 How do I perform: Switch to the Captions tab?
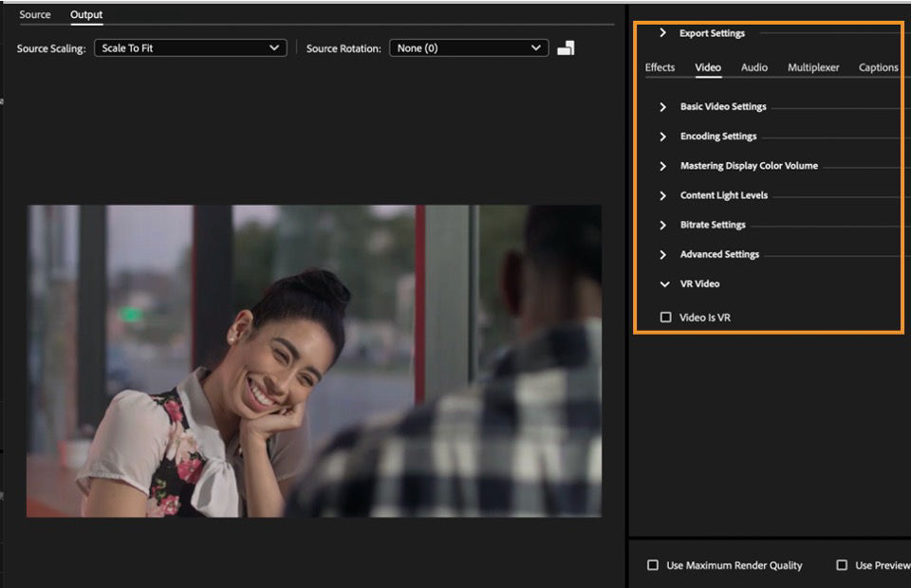coord(878,66)
